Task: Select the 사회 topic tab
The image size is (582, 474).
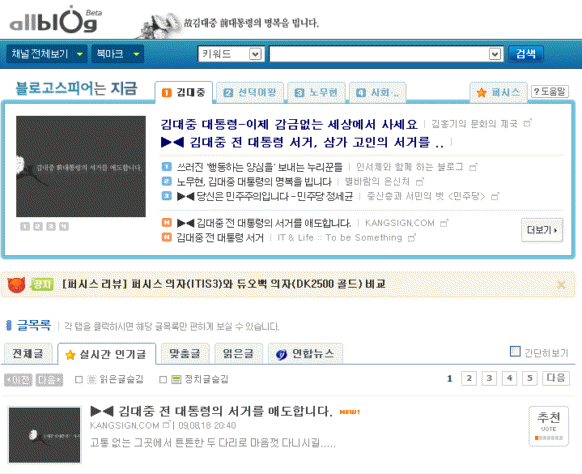Action: tap(377, 92)
